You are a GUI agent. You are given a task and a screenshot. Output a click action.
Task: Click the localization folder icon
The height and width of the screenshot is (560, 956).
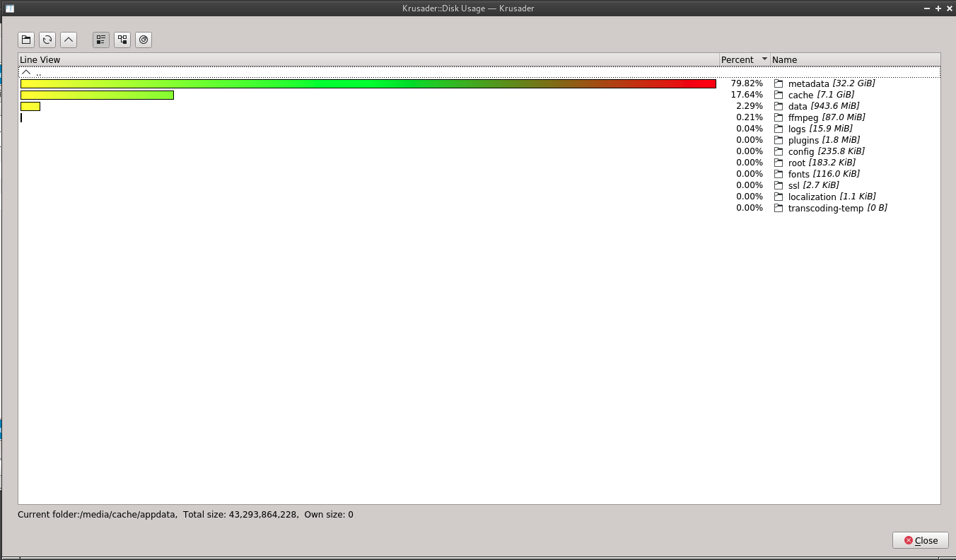point(779,197)
